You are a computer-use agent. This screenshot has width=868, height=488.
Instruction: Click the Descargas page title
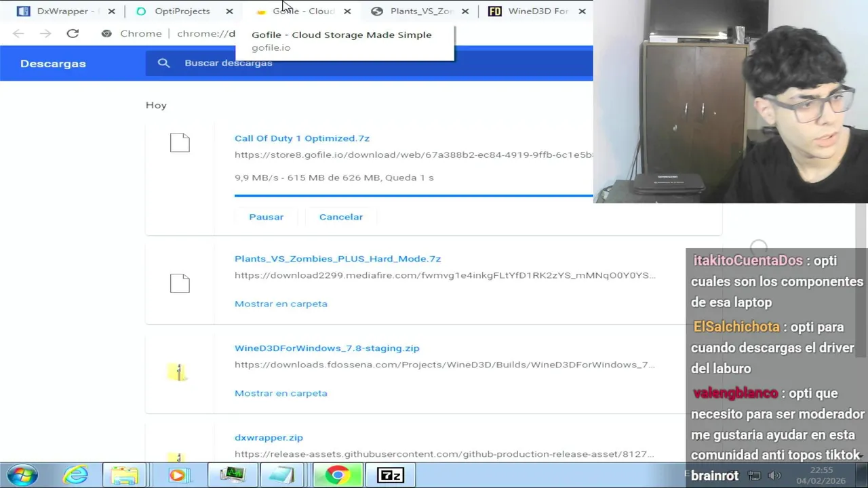point(53,64)
